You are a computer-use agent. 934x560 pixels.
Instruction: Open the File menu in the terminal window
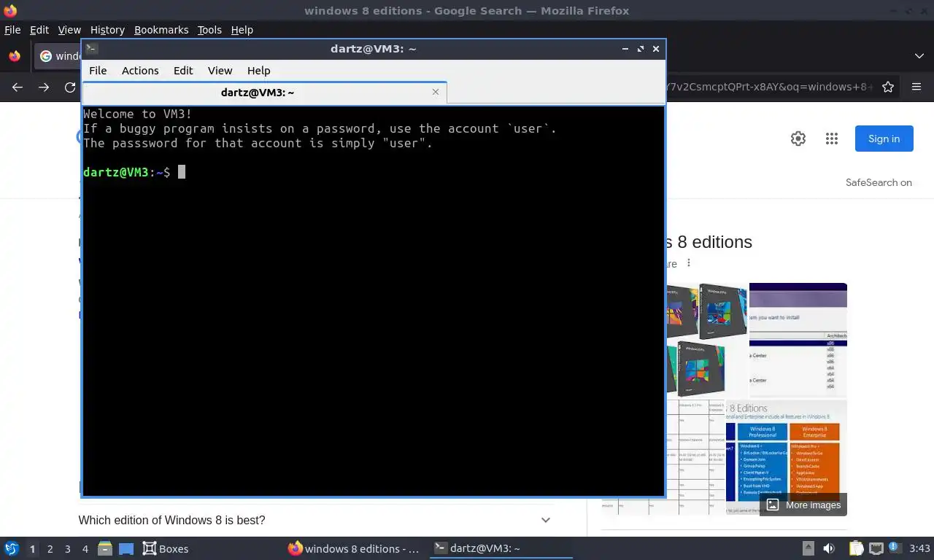tap(98, 71)
